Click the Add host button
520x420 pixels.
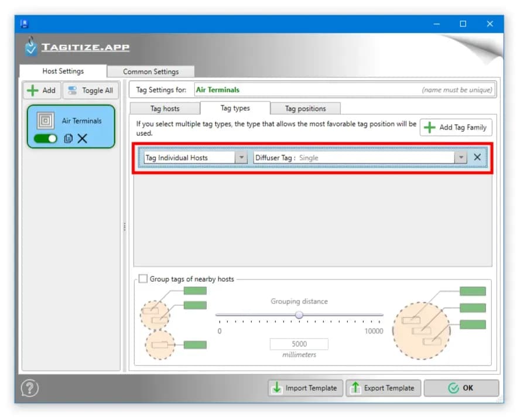pos(42,90)
